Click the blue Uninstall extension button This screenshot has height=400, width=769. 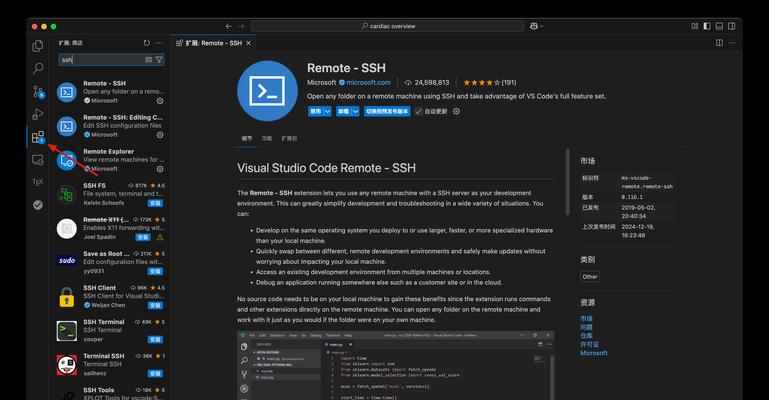343,111
